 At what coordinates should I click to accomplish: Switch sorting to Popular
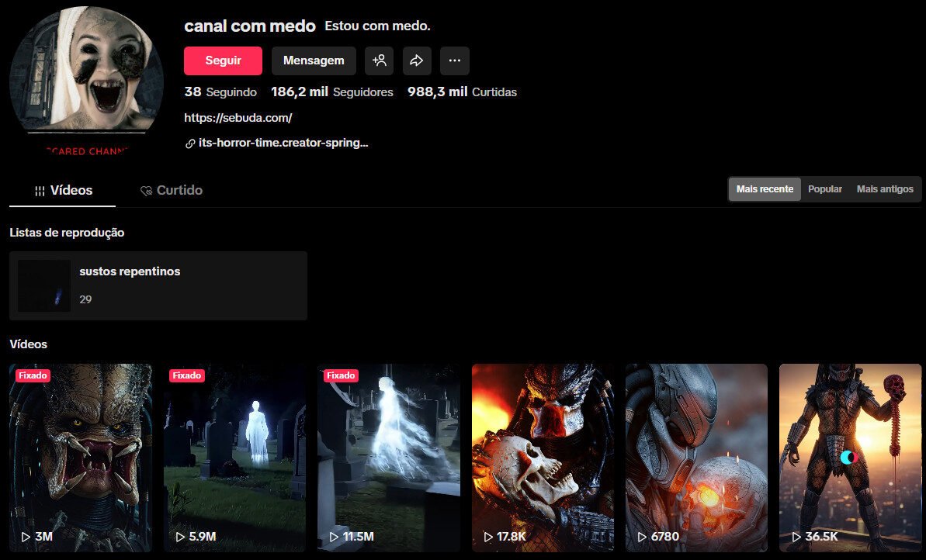[825, 188]
